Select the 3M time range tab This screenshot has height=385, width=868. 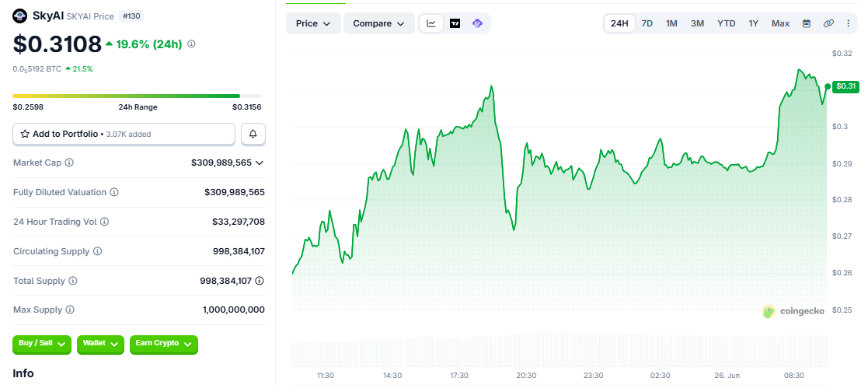[x=698, y=23]
